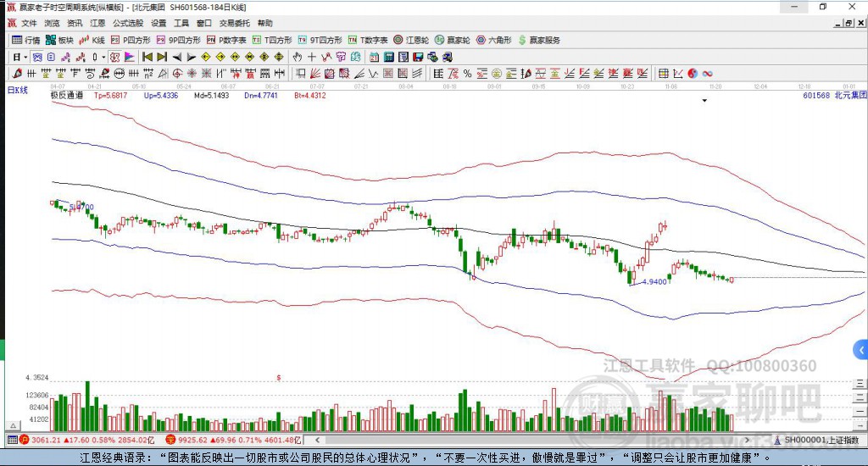Open the 文件 menu

tap(30, 23)
